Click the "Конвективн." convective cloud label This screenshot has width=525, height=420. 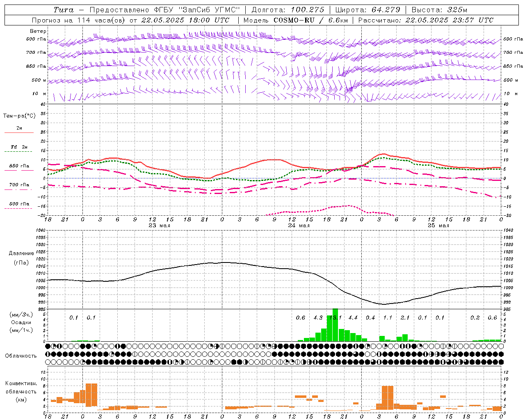pos(21,383)
